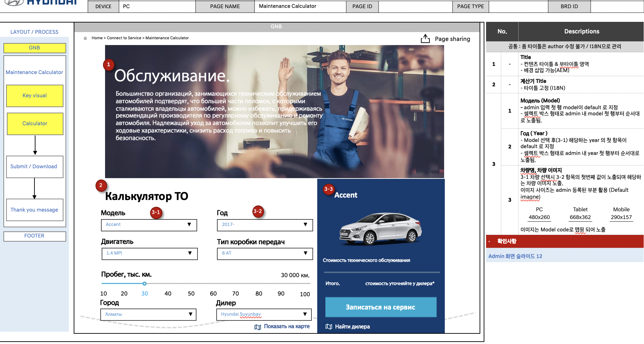Open the Дилер dropdown showing Hyundai Suyunbay
Screen dimensions: 644x344
click(264, 314)
